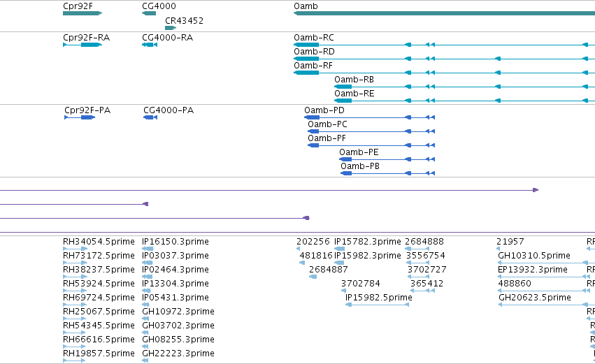Select the Oamb-RD transcript label
The image size is (595, 364).
pos(314,52)
